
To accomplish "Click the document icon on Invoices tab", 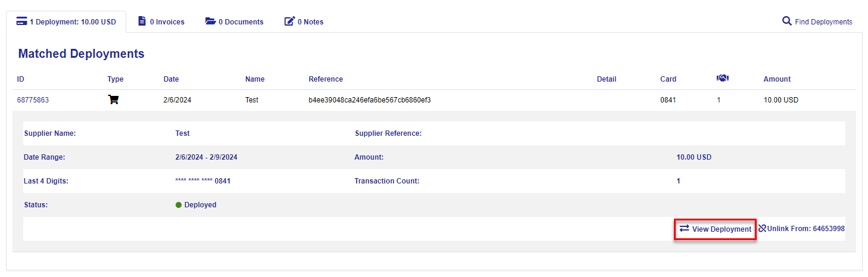I will pos(142,21).
